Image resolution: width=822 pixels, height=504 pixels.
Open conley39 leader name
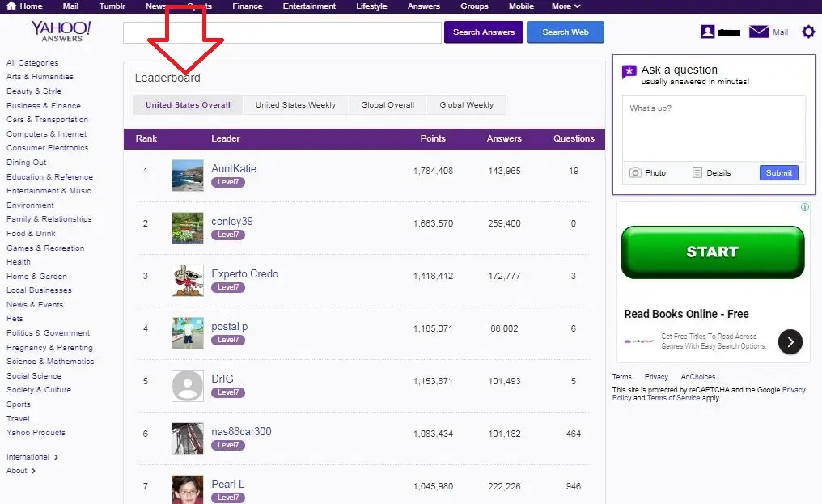click(232, 222)
